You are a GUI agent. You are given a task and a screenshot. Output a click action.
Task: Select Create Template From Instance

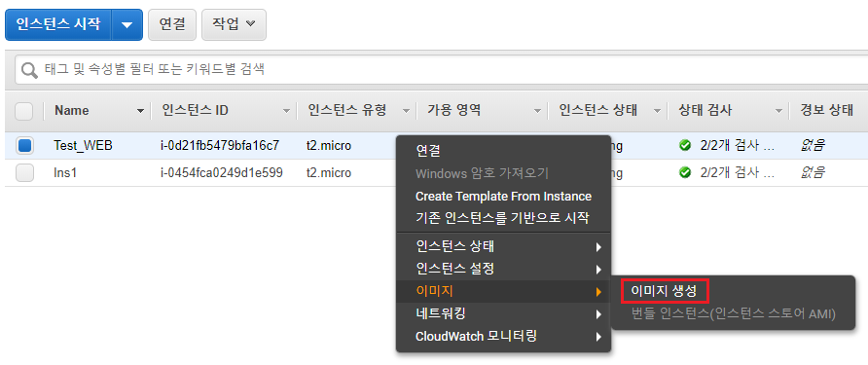pos(503,196)
